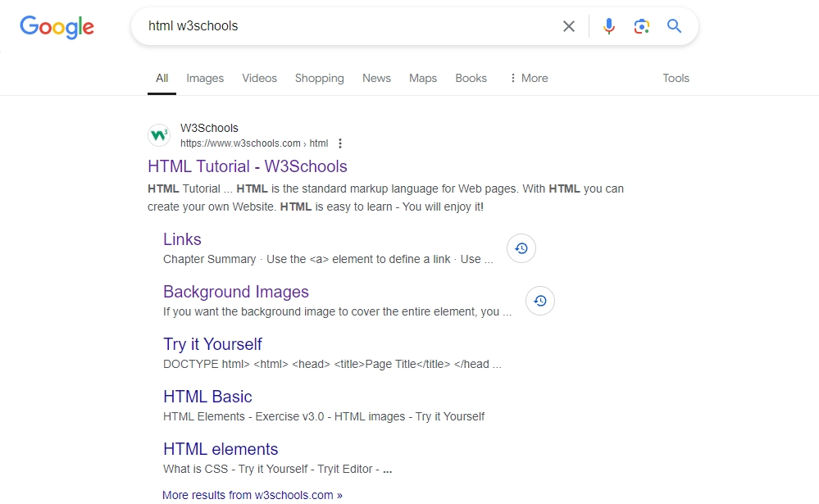
Task: Open the three-dot menu beside w3schools.com URL
Action: (340, 143)
